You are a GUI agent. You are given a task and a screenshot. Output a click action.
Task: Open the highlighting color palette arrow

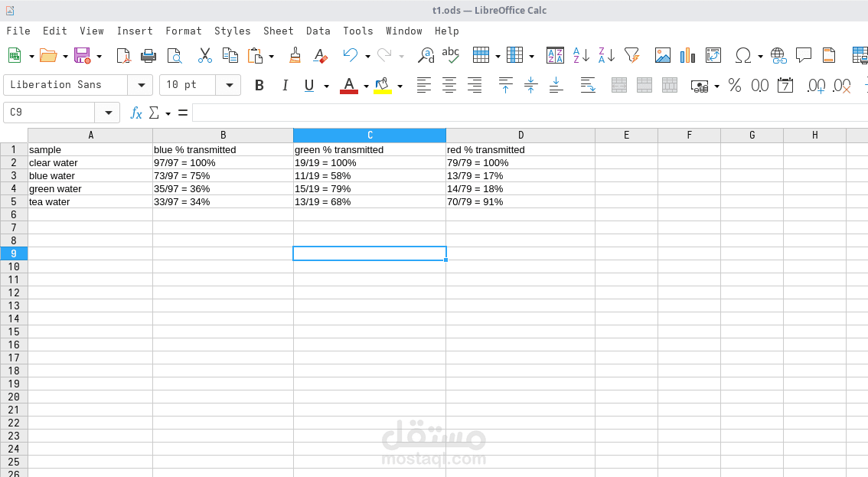(x=400, y=86)
